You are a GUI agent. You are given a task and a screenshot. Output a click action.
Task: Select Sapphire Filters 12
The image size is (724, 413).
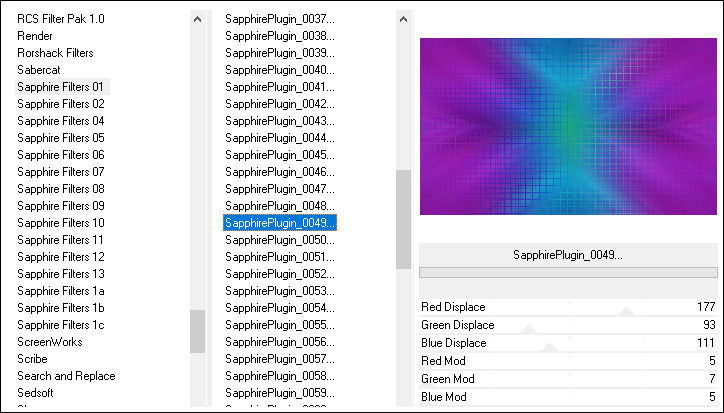(x=60, y=257)
